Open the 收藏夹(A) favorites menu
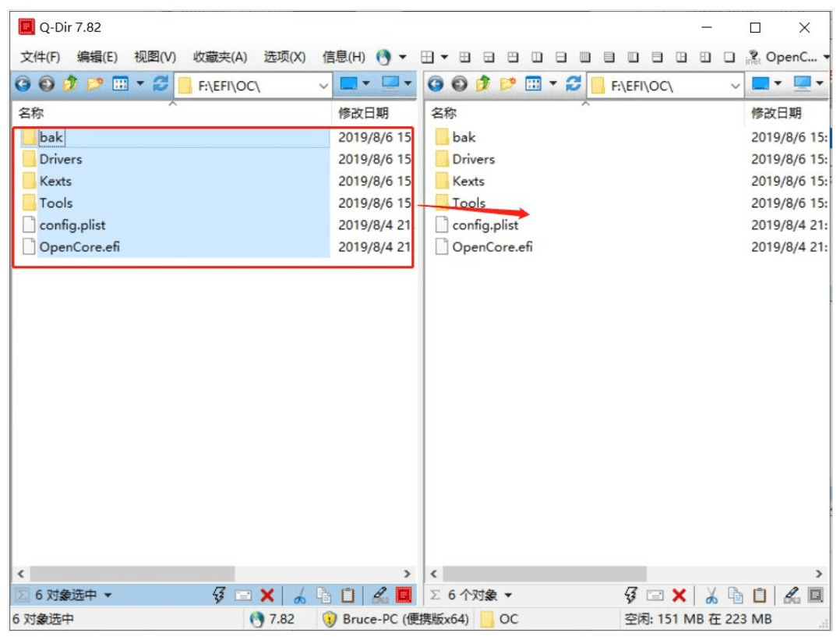840x640 pixels. pos(220,57)
